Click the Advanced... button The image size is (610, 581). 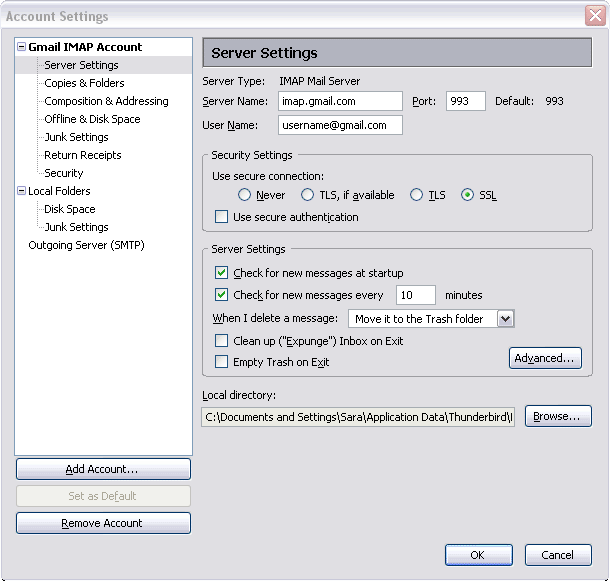pos(545,358)
